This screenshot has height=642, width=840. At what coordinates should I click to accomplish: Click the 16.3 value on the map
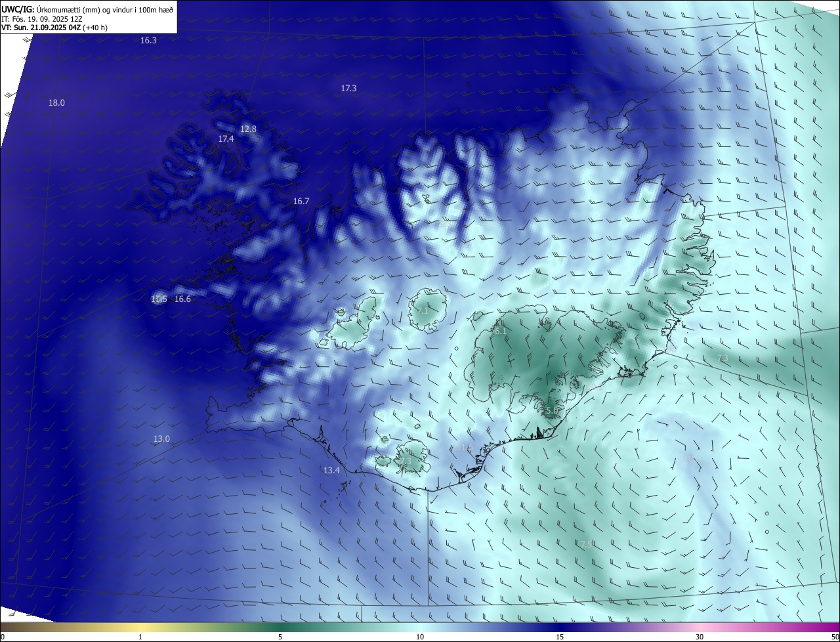coord(148,41)
